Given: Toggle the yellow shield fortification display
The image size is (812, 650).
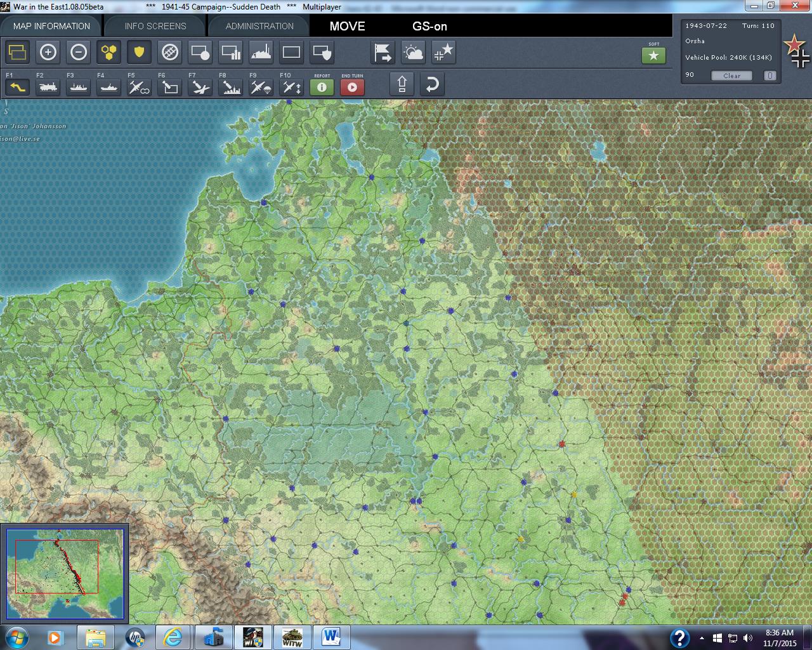Looking at the screenshot, I should coord(140,52).
